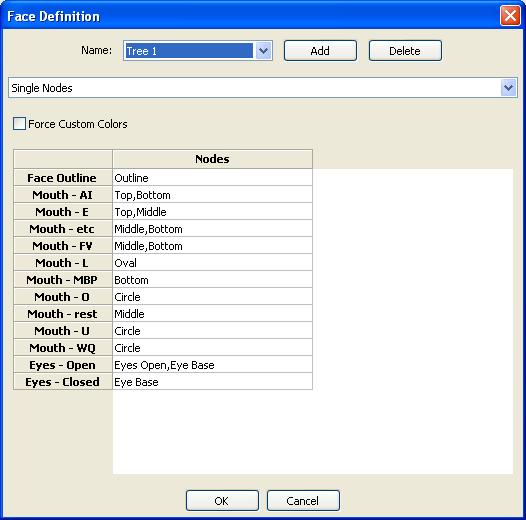Click the Cancel button
Screen dimensions: 526x520
(303, 501)
